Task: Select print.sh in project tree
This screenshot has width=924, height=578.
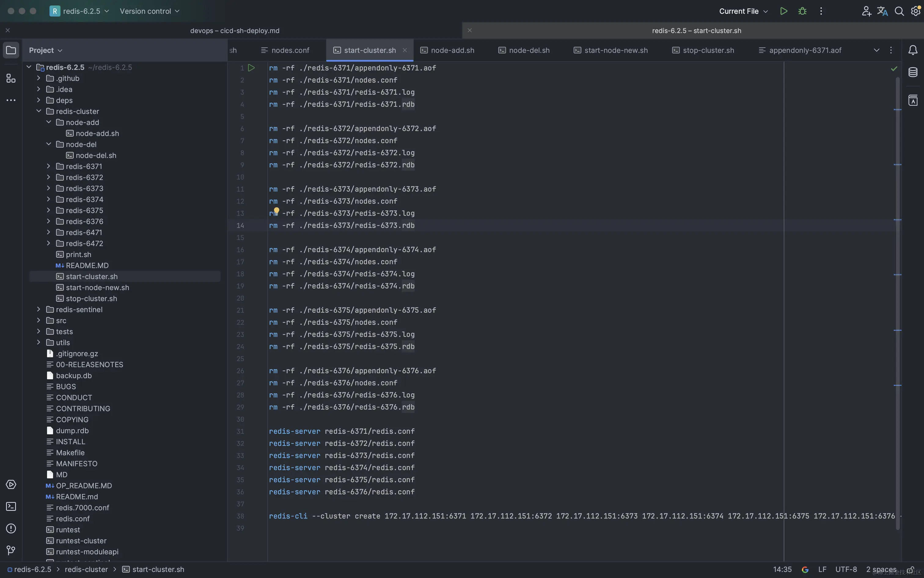Action: coord(78,254)
